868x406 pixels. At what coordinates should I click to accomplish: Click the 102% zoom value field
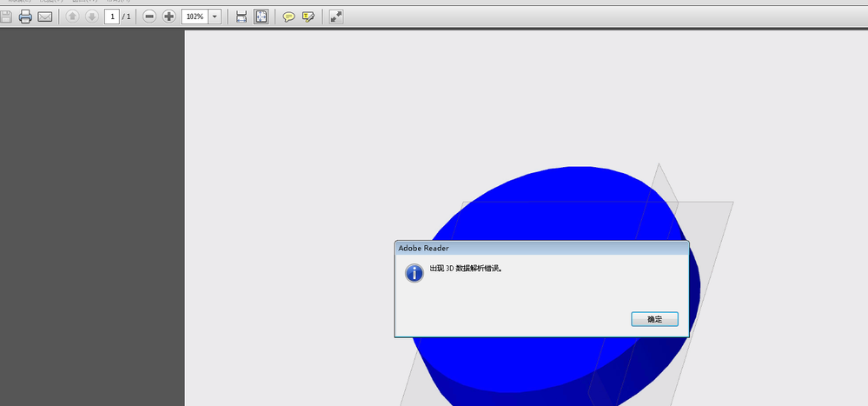point(195,17)
